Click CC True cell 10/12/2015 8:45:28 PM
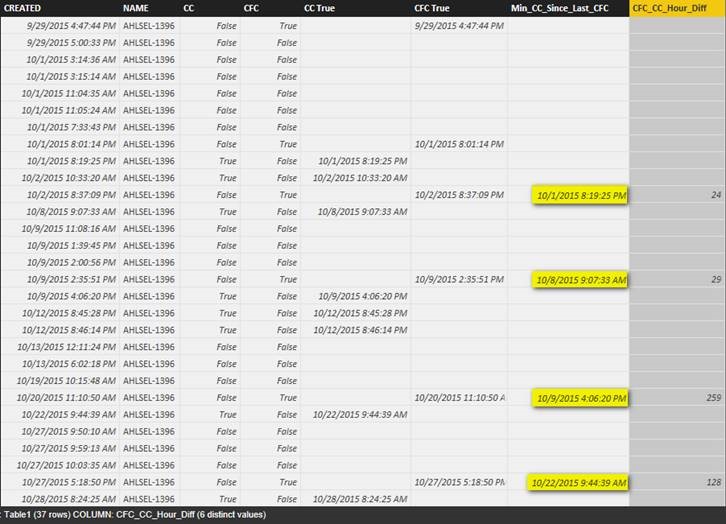726x524 pixels. coord(360,313)
